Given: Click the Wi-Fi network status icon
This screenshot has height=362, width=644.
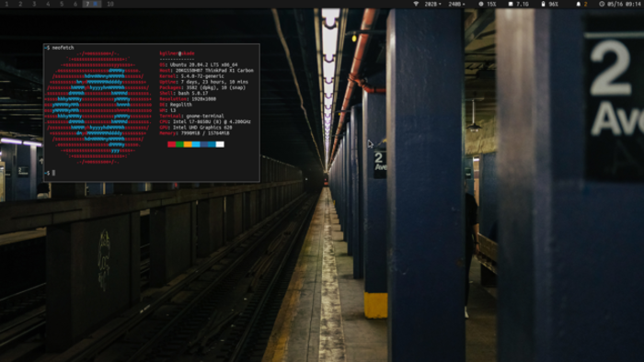Looking at the screenshot, I should (x=416, y=4).
